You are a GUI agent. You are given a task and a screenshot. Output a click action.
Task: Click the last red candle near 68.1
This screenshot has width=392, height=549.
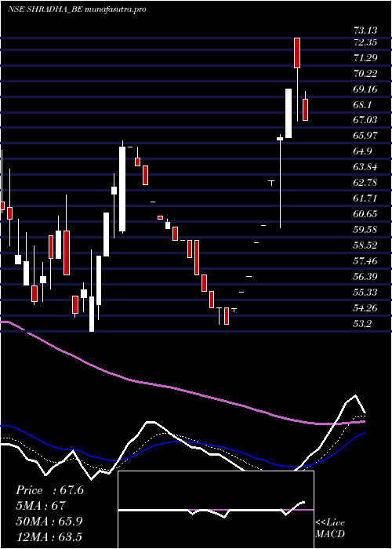click(305, 110)
